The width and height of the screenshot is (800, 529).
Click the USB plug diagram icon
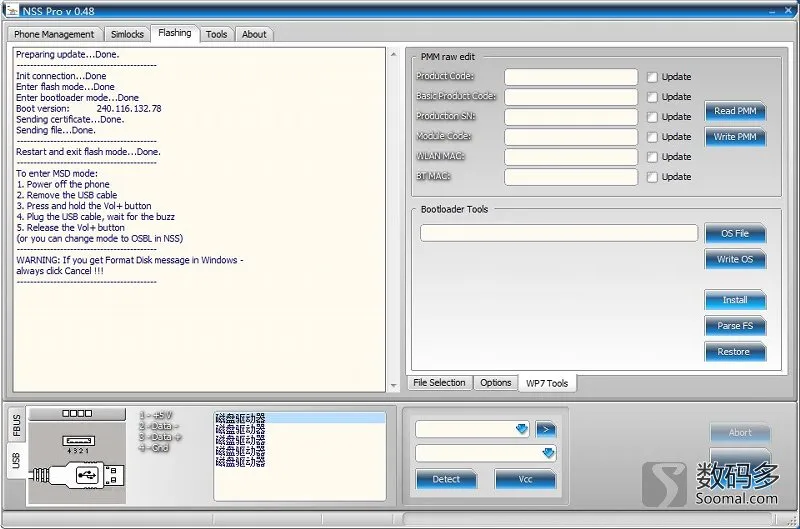[x=77, y=476]
